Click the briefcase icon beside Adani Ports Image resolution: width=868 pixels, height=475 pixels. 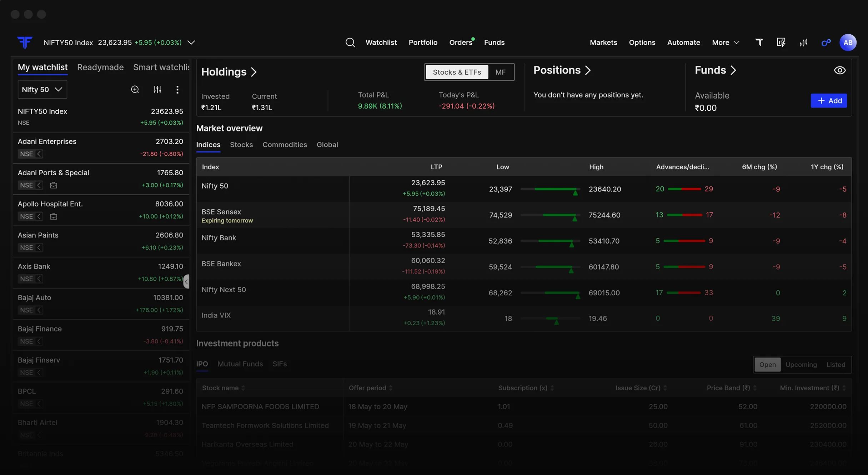coord(54,185)
